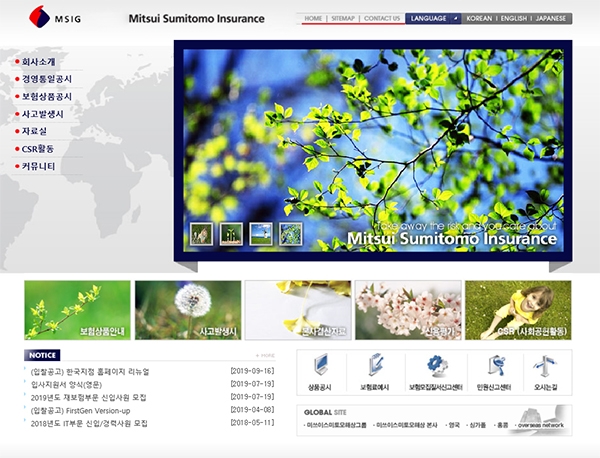600x458 pixels.
Task: Open the 민원신고센터 icon
Action: tap(496, 365)
